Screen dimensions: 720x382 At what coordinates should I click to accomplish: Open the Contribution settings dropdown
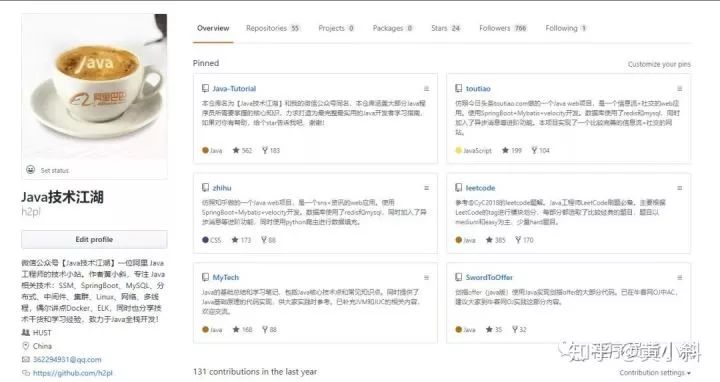tap(655, 373)
